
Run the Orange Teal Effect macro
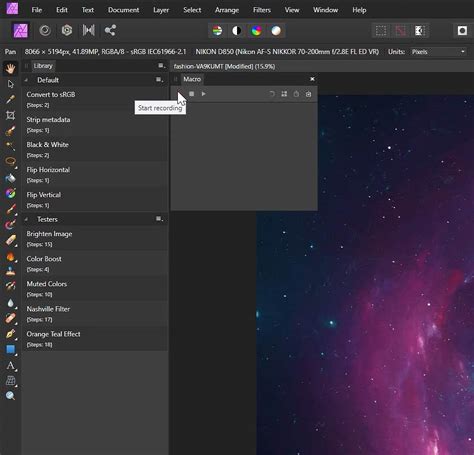pyautogui.click(x=95, y=339)
